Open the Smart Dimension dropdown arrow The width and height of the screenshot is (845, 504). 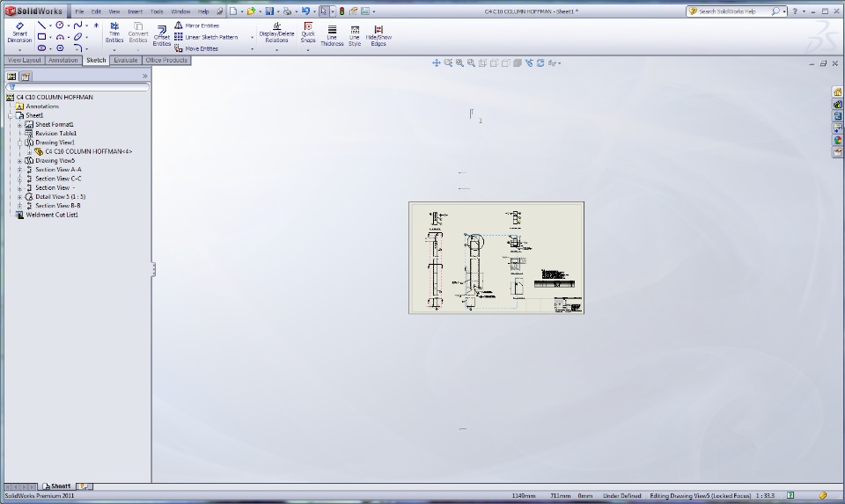click(19, 49)
